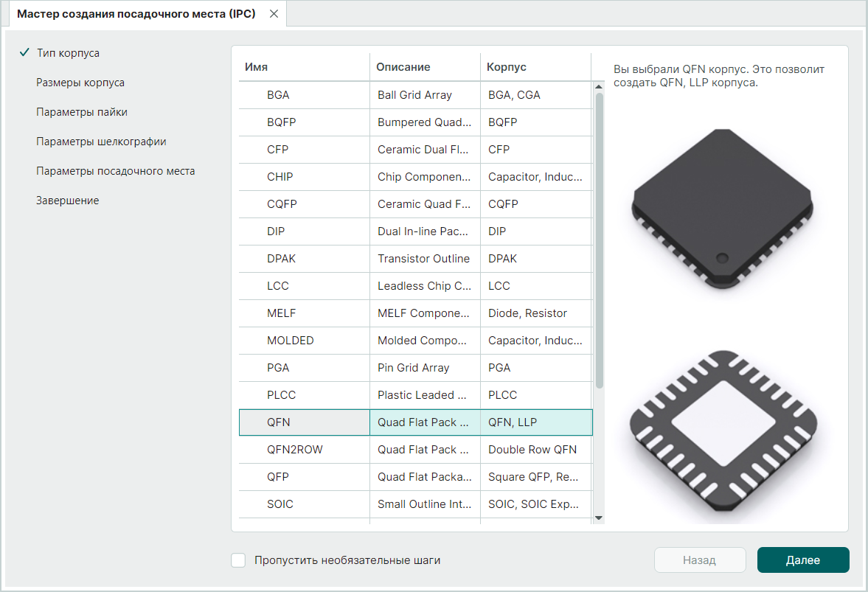This screenshot has height=592, width=868.
Task: Open the Размеры корпуса step
Action: [x=80, y=83]
